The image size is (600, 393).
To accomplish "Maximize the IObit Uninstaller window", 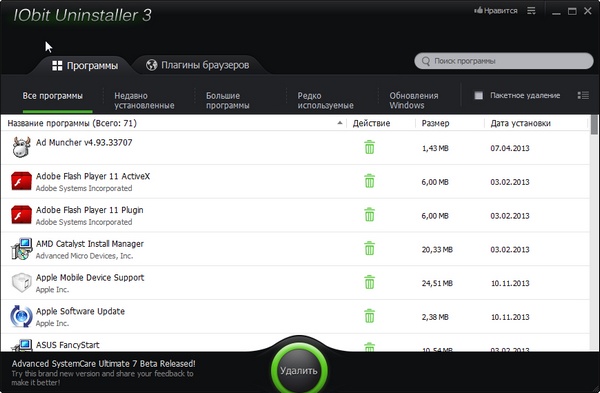I will (572, 11).
